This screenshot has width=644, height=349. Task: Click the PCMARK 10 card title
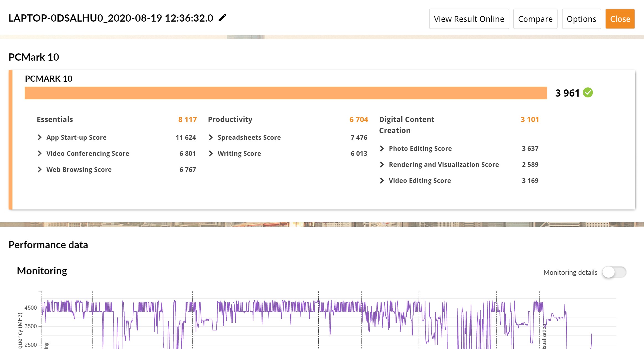coord(49,79)
